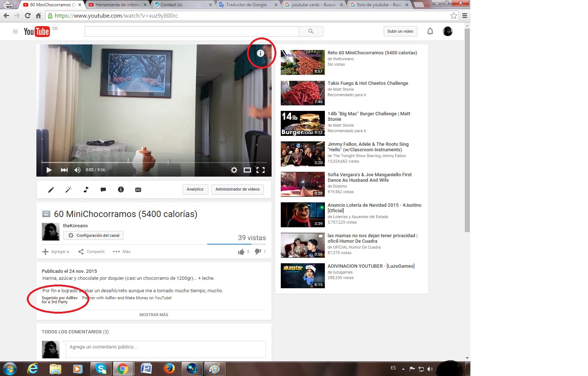Viewport: 588px width, 376px height.
Task: Open the notifications bell
Action: click(x=430, y=31)
